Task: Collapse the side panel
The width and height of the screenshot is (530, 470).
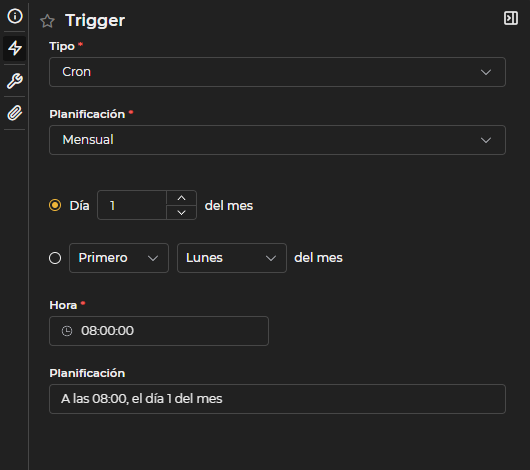Action: [511, 18]
